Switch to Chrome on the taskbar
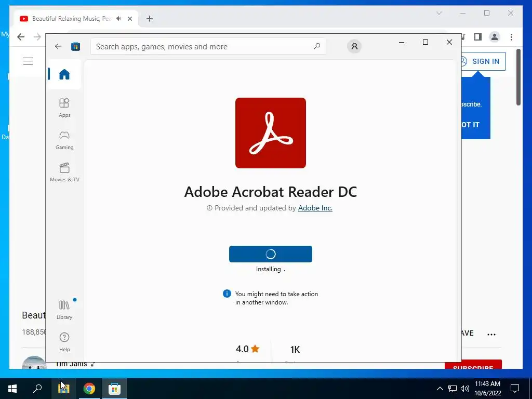The width and height of the screenshot is (532, 399). click(89, 389)
